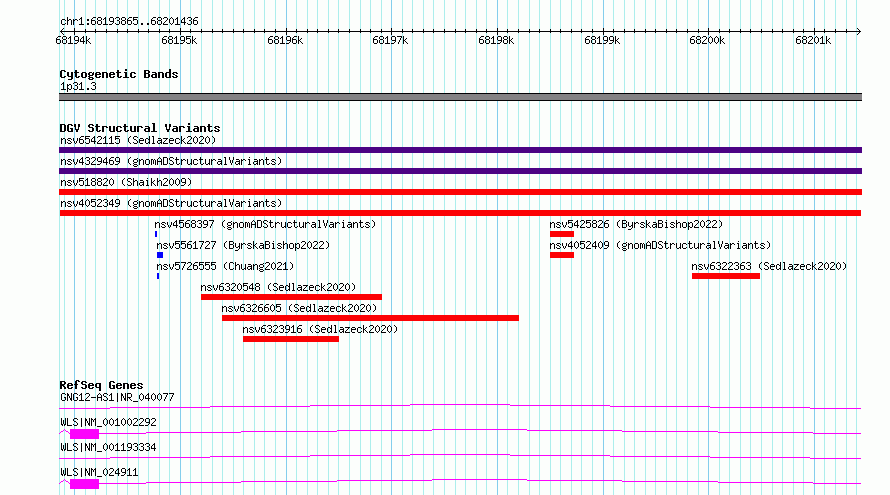890x495 pixels.
Task: Click the red nsv4052409 variant bar
Action: tap(562, 255)
